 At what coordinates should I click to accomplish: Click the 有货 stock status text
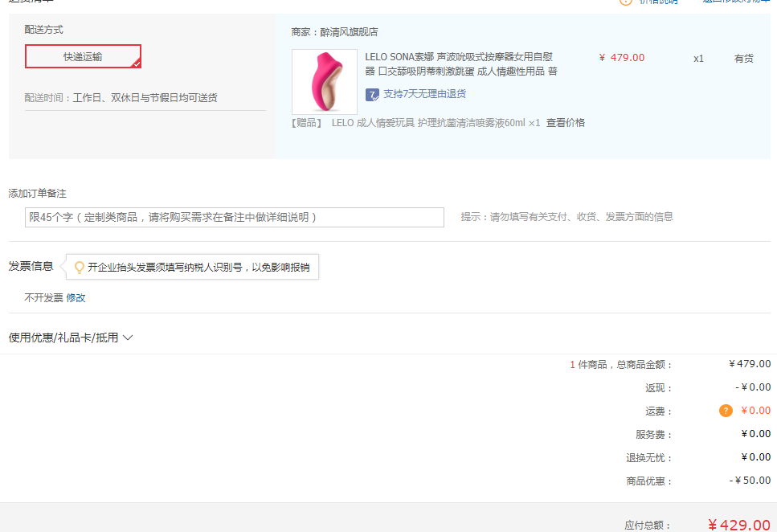[x=743, y=59]
